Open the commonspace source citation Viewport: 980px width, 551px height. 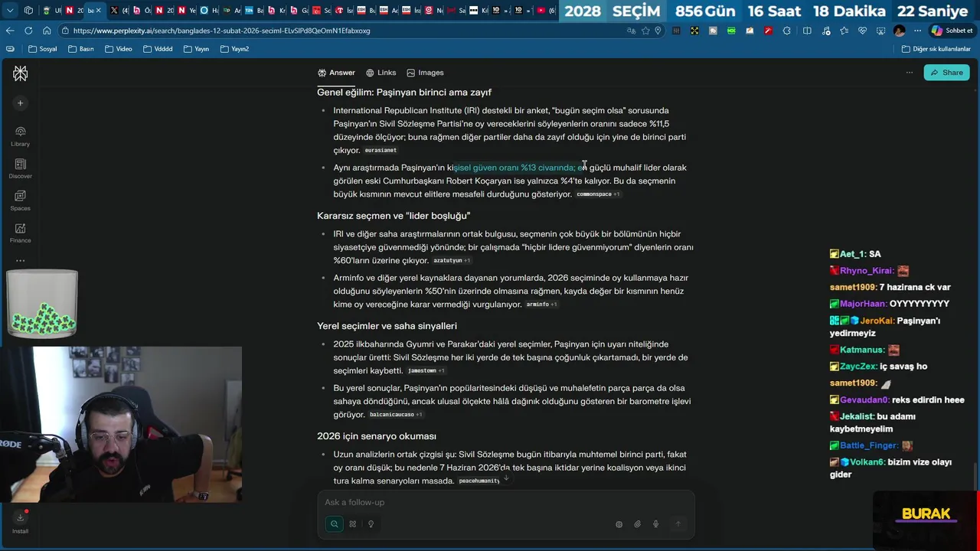pyautogui.click(x=598, y=194)
